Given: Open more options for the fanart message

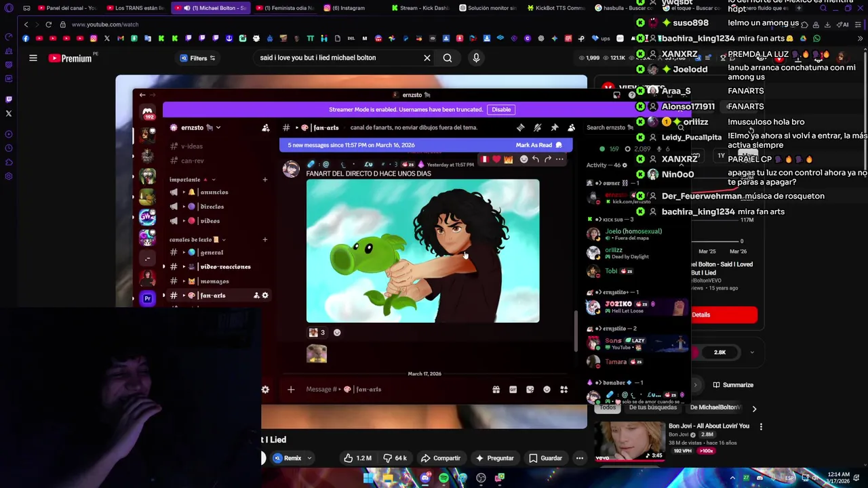Looking at the screenshot, I should tap(559, 159).
